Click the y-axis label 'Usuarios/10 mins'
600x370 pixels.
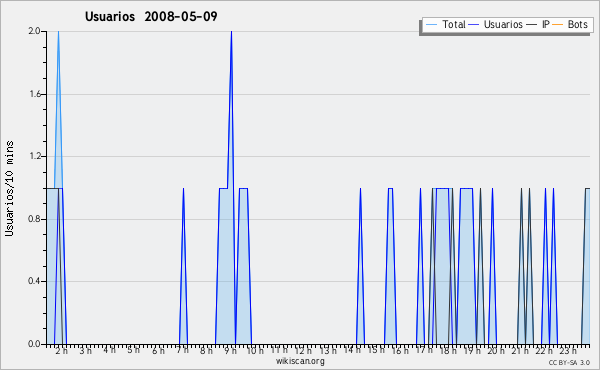[9, 188]
